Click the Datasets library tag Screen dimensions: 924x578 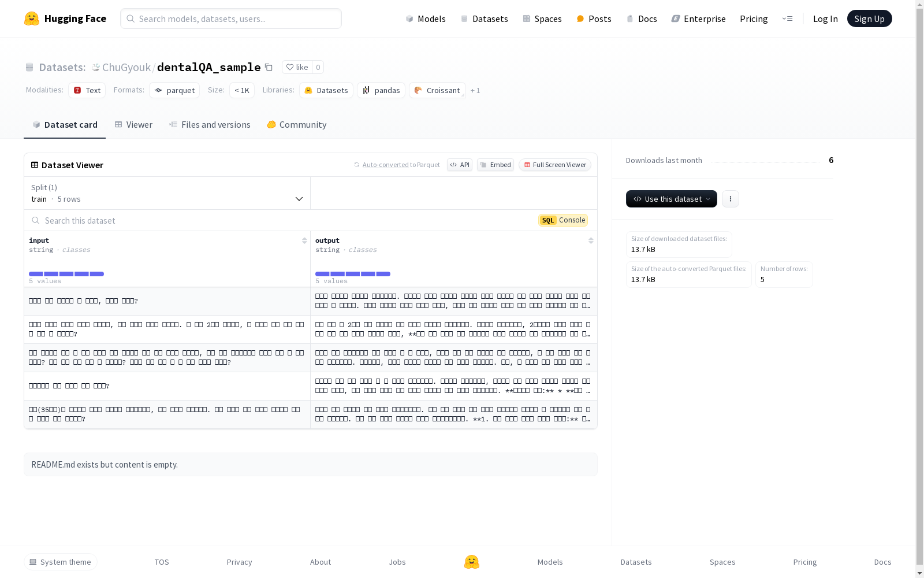[326, 90]
